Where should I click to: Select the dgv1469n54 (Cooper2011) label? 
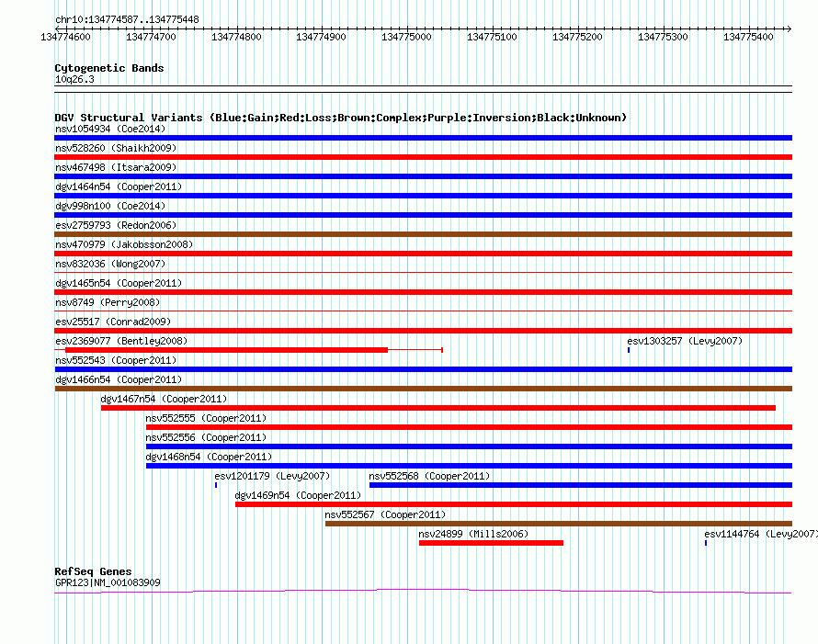pyautogui.click(x=298, y=495)
